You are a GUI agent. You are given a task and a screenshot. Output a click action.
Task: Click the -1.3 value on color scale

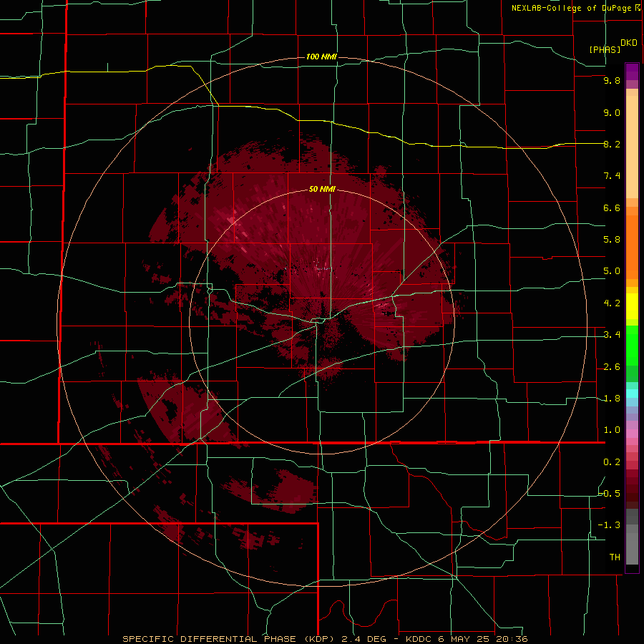pos(610,525)
